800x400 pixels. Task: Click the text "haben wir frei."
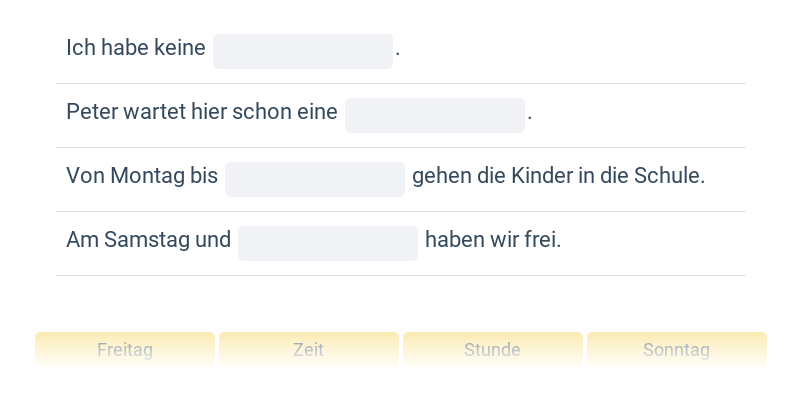[x=493, y=240]
